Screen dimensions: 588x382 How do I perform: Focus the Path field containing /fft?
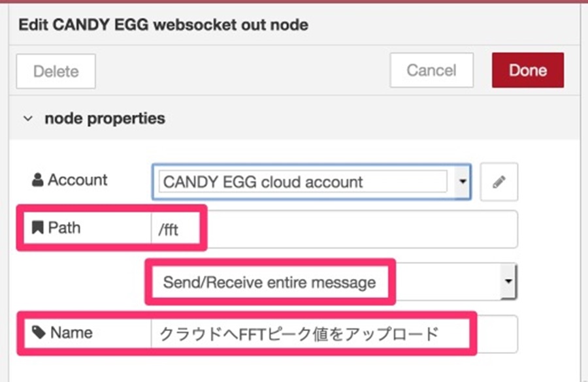coord(335,229)
